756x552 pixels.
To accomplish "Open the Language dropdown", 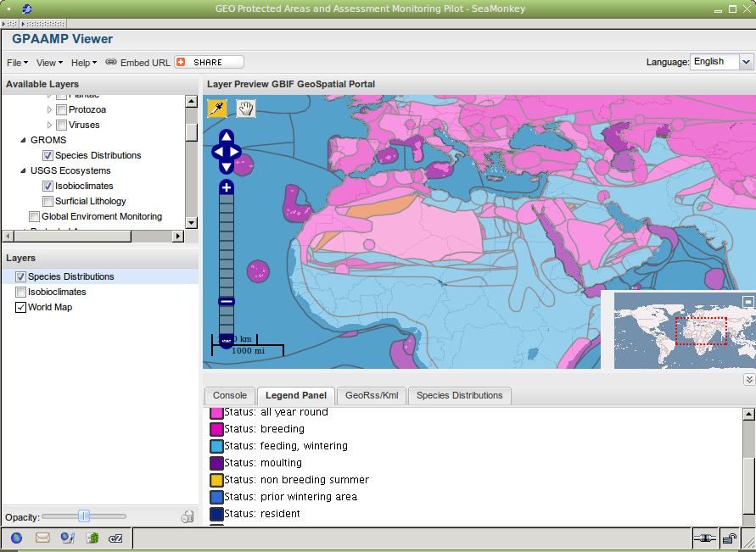I will pyautogui.click(x=746, y=62).
